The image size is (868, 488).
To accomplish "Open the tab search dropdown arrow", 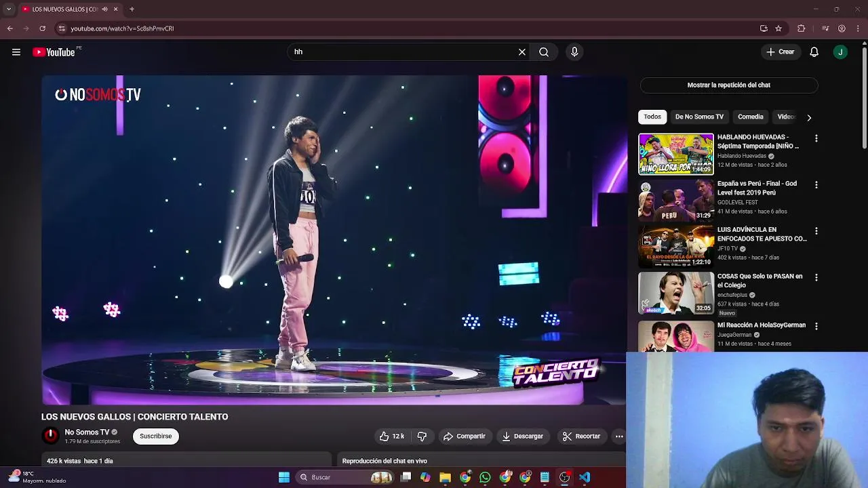I will pyautogui.click(x=8, y=9).
